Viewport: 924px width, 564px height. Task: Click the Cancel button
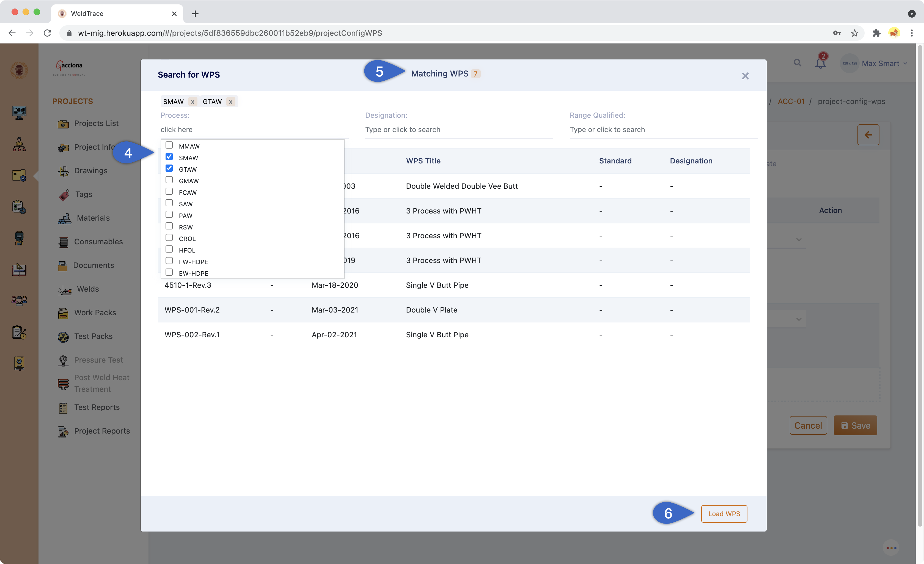(x=808, y=426)
